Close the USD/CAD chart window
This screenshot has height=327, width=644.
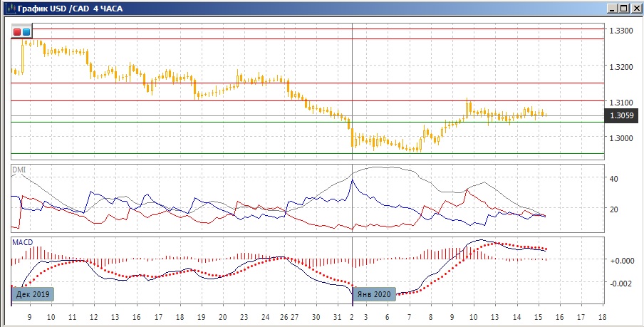tap(634, 9)
